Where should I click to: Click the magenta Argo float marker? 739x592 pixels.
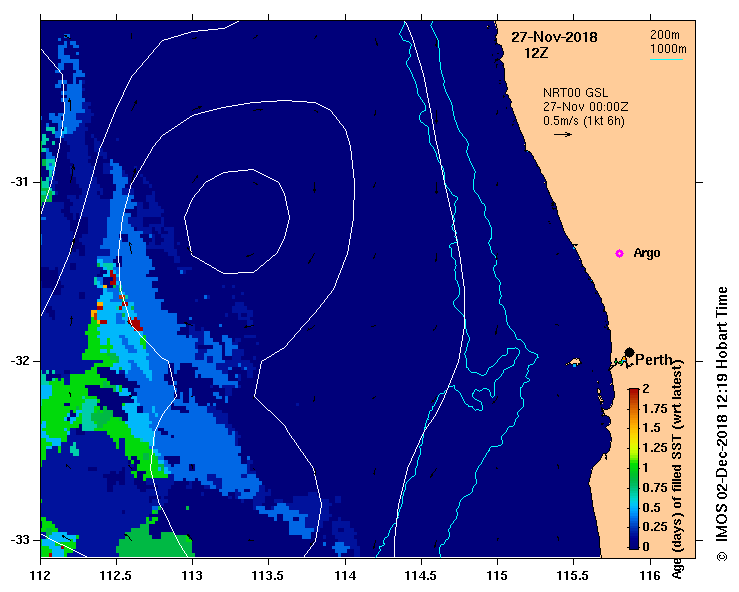(x=619, y=254)
